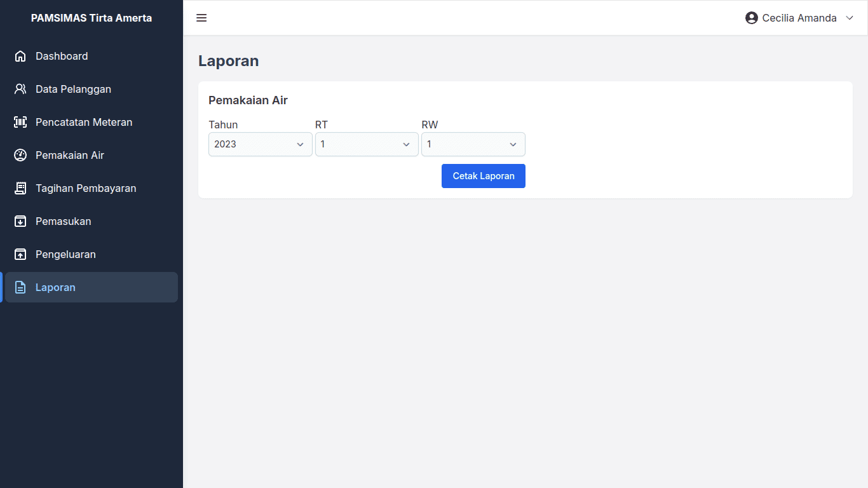
Task: Open the Tahun year dropdown
Action: coord(260,144)
